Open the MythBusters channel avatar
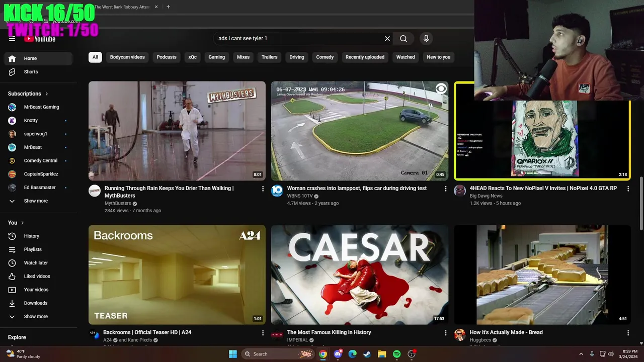Viewport: 644px width, 362px height. click(x=95, y=191)
